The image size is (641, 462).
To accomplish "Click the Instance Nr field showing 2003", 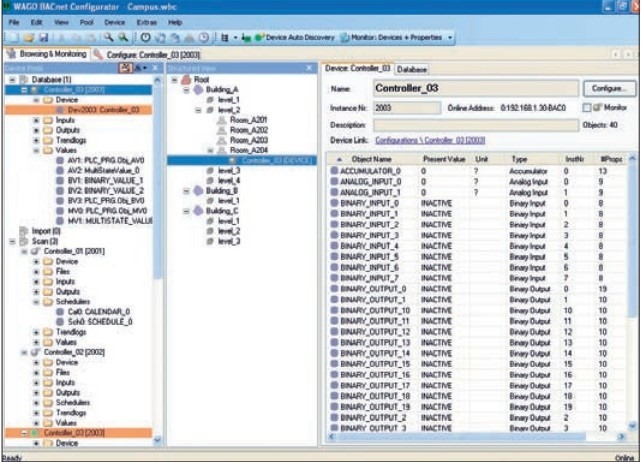I will 407,108.
